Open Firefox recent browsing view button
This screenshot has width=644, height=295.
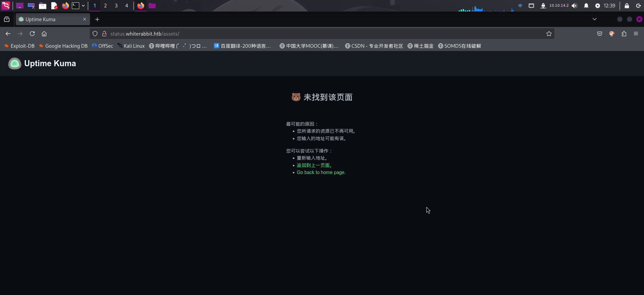[x=7, y=19]
